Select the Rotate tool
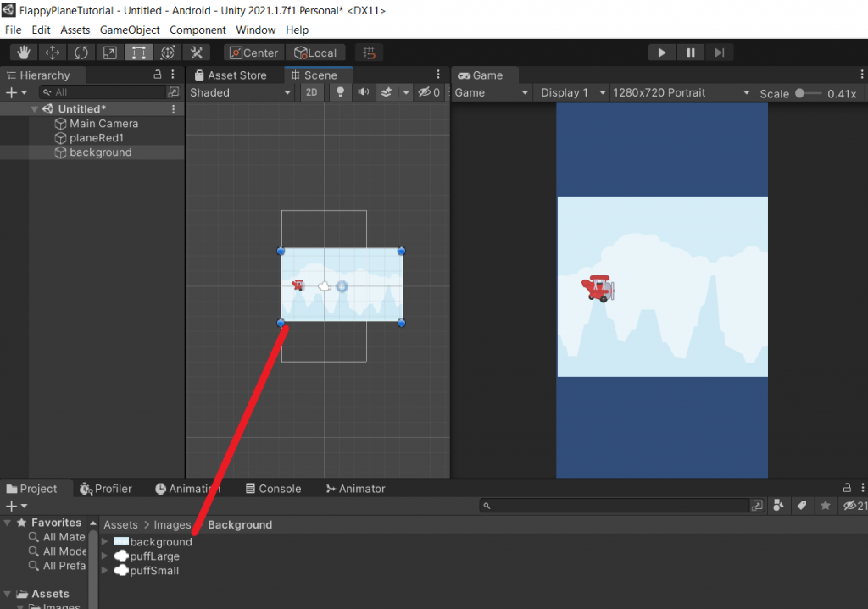Screen dimensions: 868x609 (81, 52)
